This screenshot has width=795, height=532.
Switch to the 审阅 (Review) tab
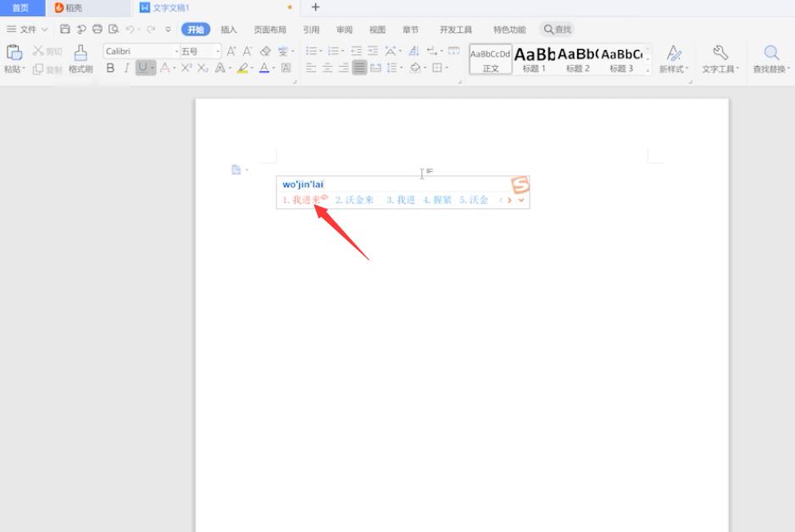[344, 30]
